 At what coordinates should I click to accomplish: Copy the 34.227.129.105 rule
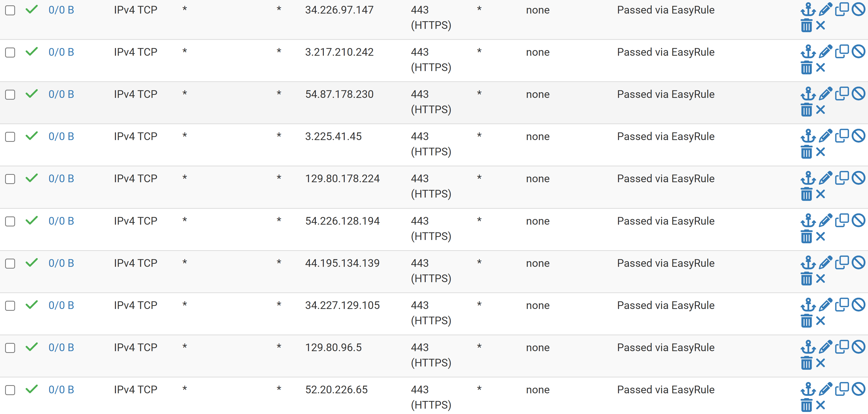coord(842,305)
